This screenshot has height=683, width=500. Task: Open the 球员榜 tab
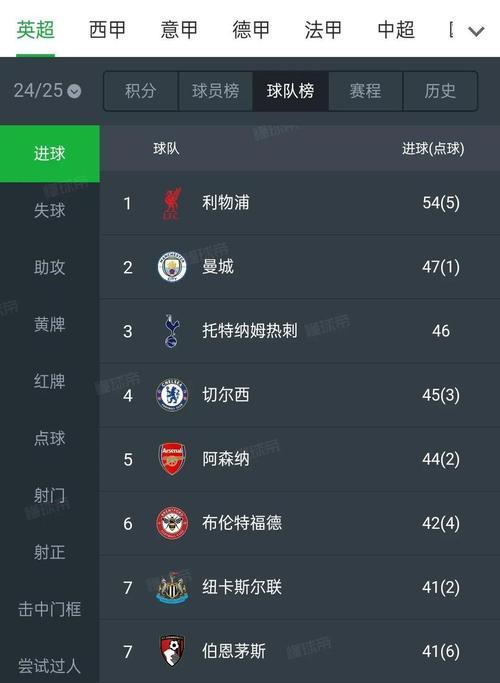216,91
